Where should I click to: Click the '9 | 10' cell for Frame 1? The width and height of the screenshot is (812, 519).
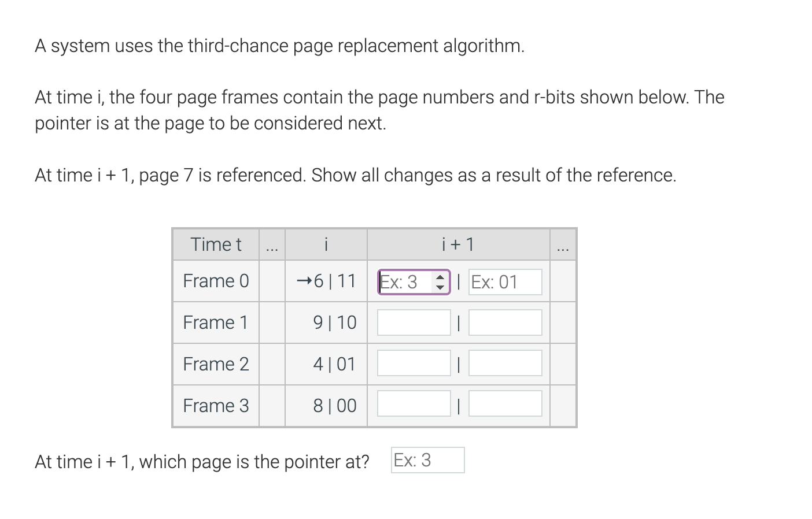coord(326,322)
